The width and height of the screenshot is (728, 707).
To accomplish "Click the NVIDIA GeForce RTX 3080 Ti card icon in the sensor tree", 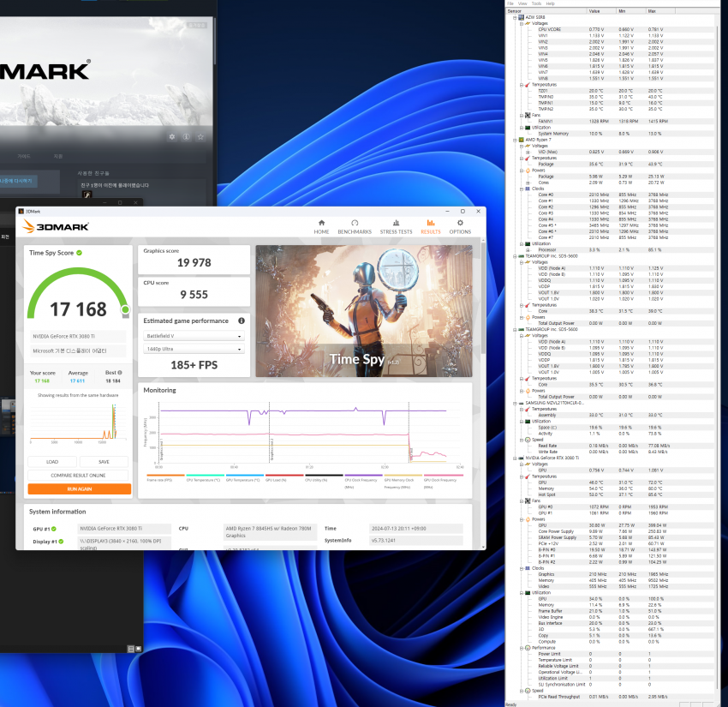I will pos(522,458).
